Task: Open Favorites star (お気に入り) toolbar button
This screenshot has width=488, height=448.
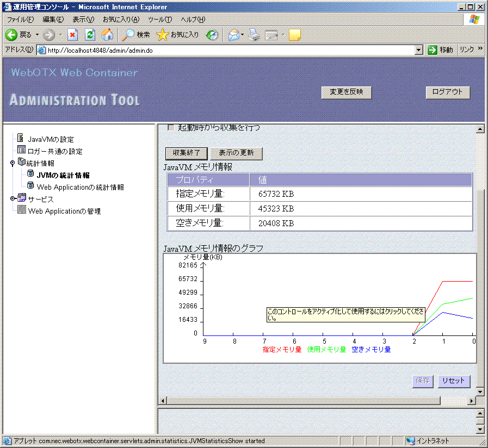Action: point(177,35)
